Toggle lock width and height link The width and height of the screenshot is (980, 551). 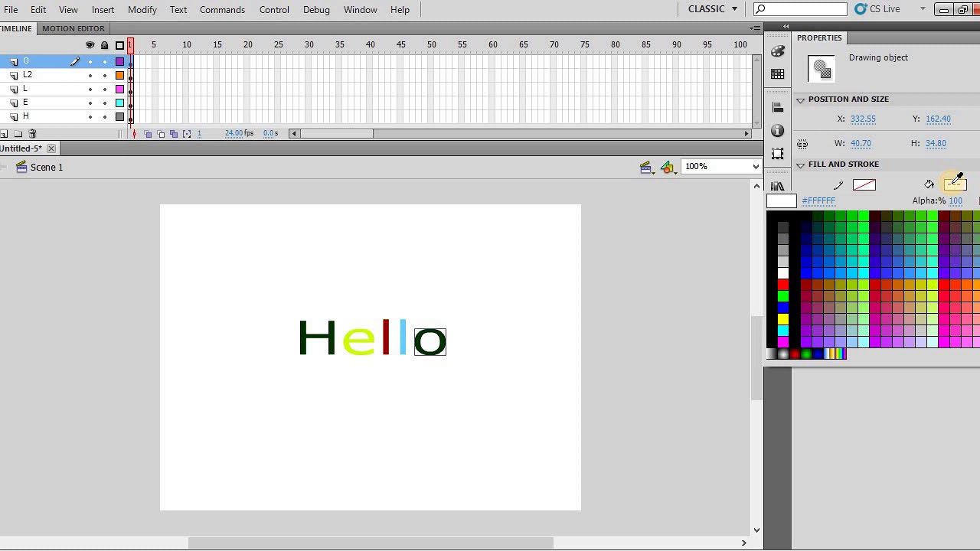(802, 144)
